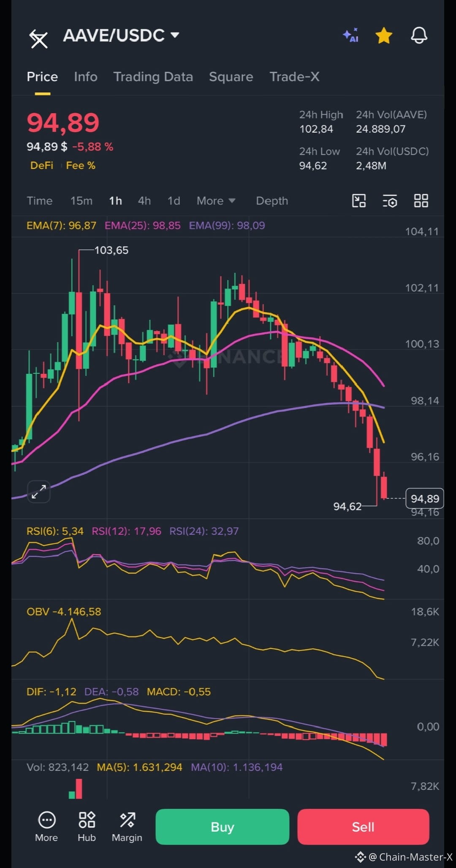The width and height of the screenshot is (456, 868).
Task: Tap the DEA: -0,58 label
Action: click(111, 692)
